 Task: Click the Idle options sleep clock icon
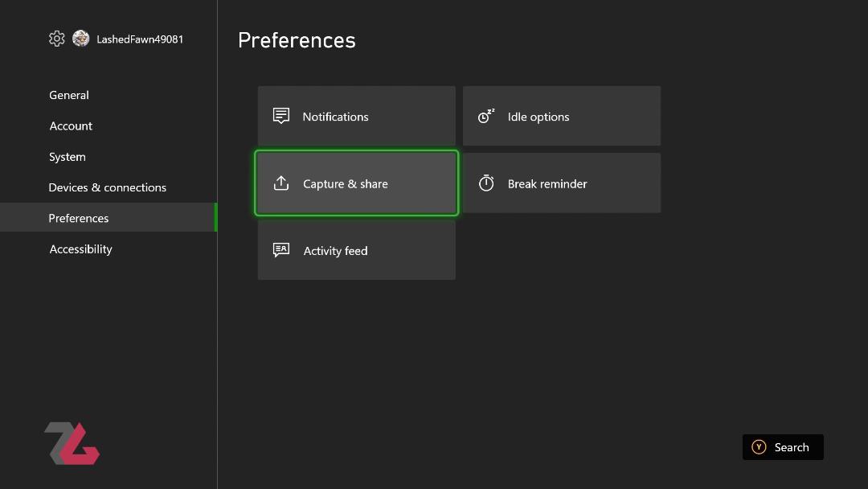click(486, 116)
